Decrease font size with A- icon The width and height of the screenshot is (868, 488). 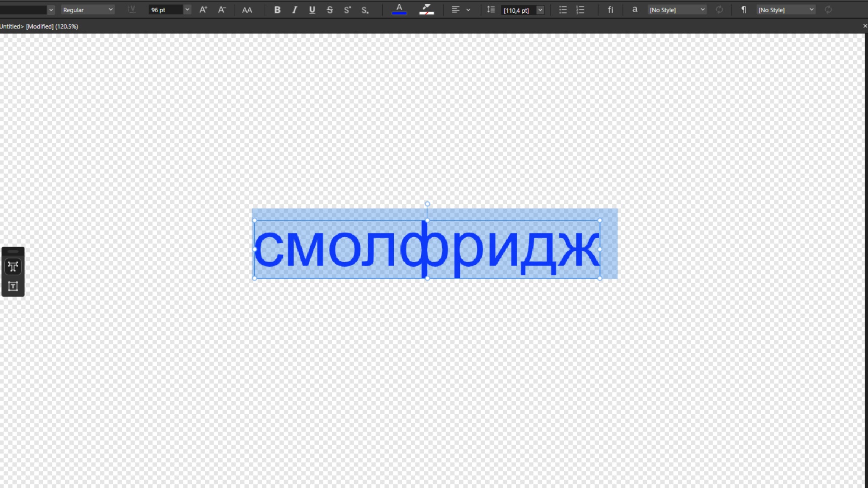click(x=222, y=10)
